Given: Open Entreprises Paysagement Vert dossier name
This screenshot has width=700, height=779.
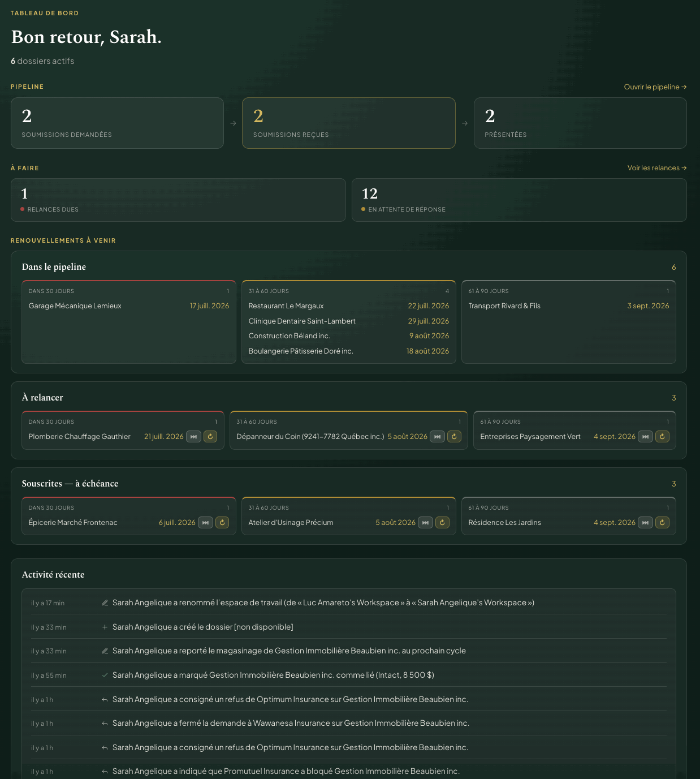Looking at the screenshot, I should pos(530,437).
